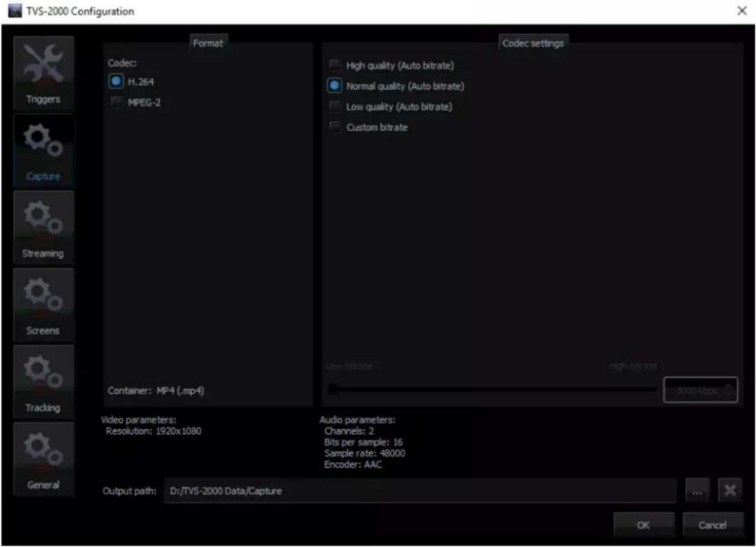756x547 pixels.
Task: Click the High bitrate slider label
Action: click(633, 366)
